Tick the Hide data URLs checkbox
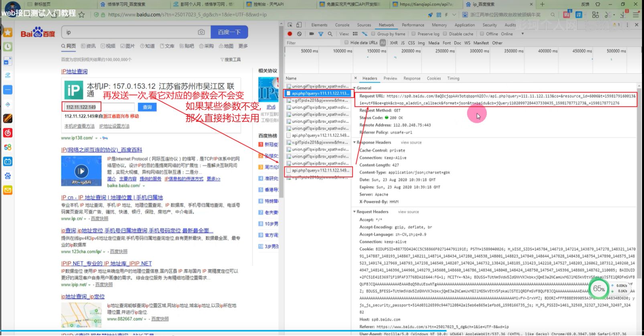The height and width of the screenshot is (336, 644). click(346, 42)
